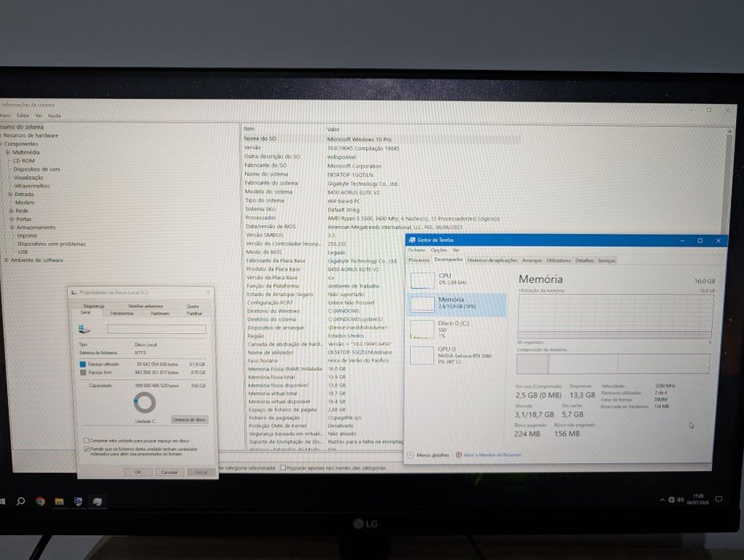Click the Resource Monitor icon in Task Manager
The width and height of the screenshot is (744, 560).
tap(459, 454)
